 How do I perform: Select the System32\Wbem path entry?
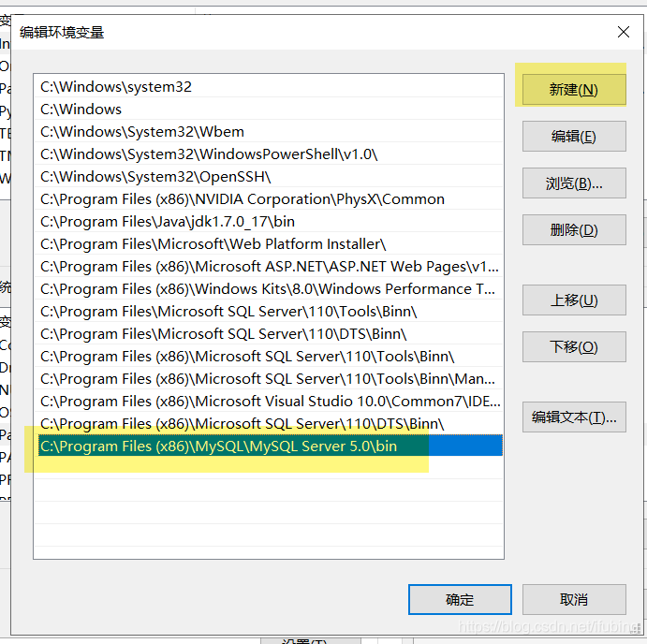click(269, 132)
